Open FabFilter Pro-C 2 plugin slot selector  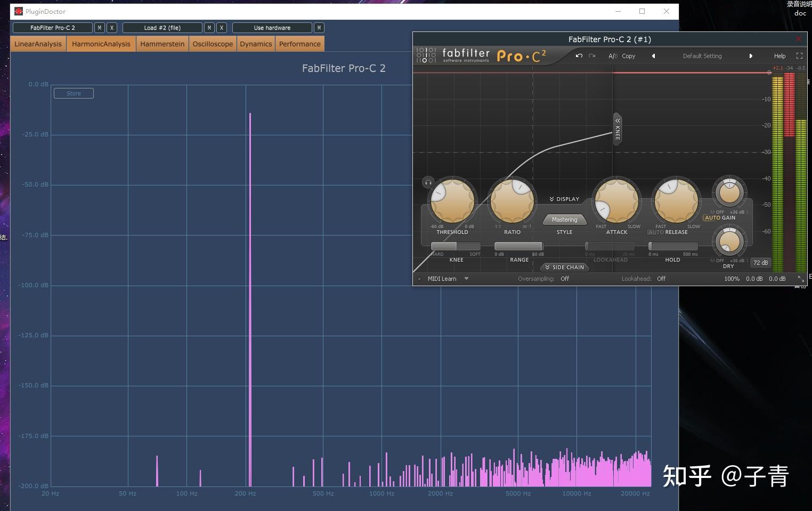coord(53,28)
